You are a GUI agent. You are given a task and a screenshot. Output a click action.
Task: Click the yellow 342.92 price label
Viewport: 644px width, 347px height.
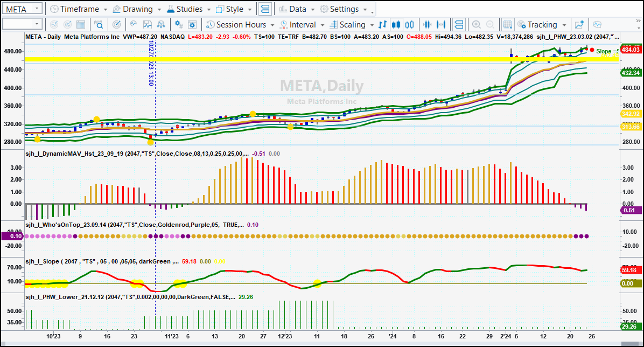point(631,114)
